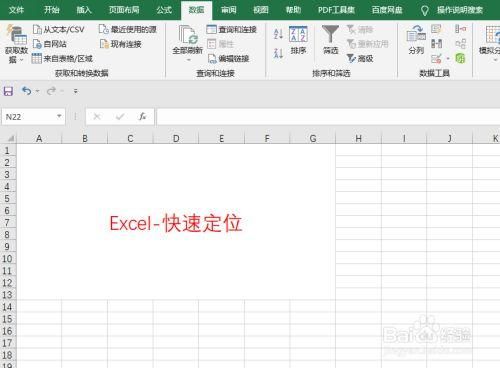Undo the last action

point(27,91)
